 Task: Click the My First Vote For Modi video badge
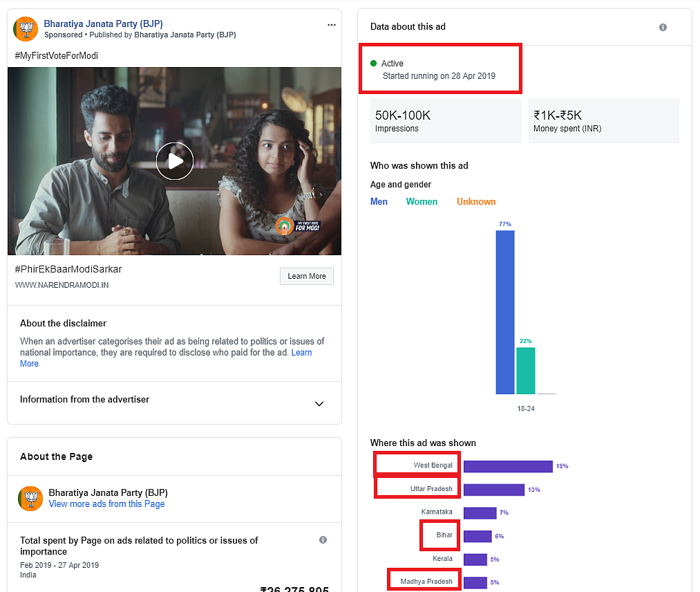point(298,226)
